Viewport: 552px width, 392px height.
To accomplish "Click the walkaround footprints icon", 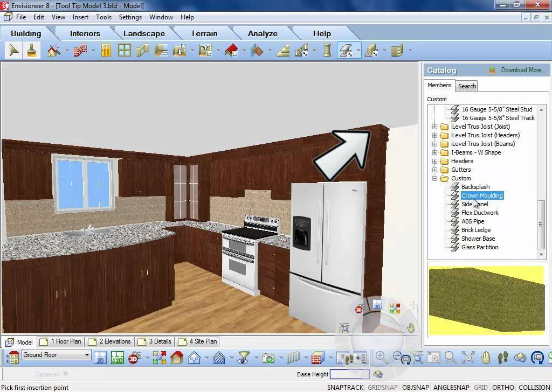I will 503,358.
